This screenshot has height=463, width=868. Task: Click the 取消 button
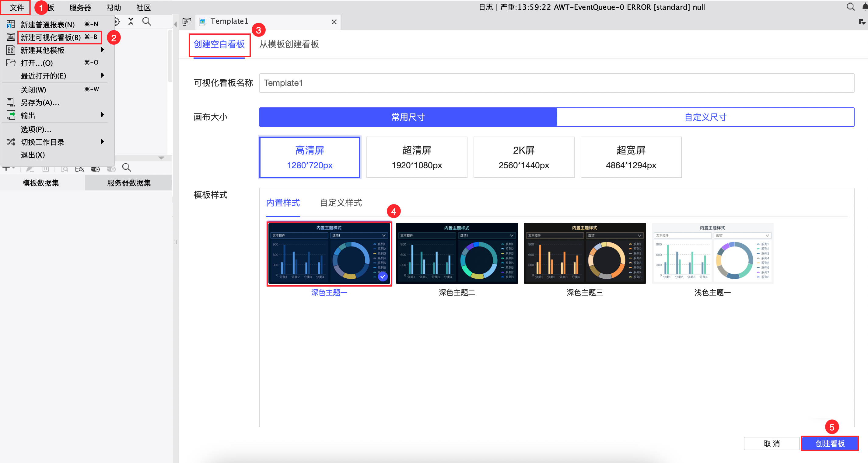pyautogui.click(x=772, y=444)
